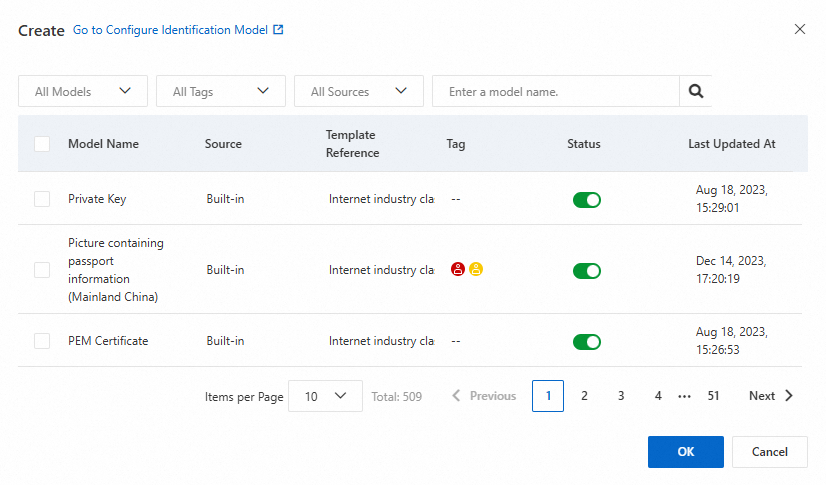Go to page 2 of results
826x485 pixels.
click(584, 396)
